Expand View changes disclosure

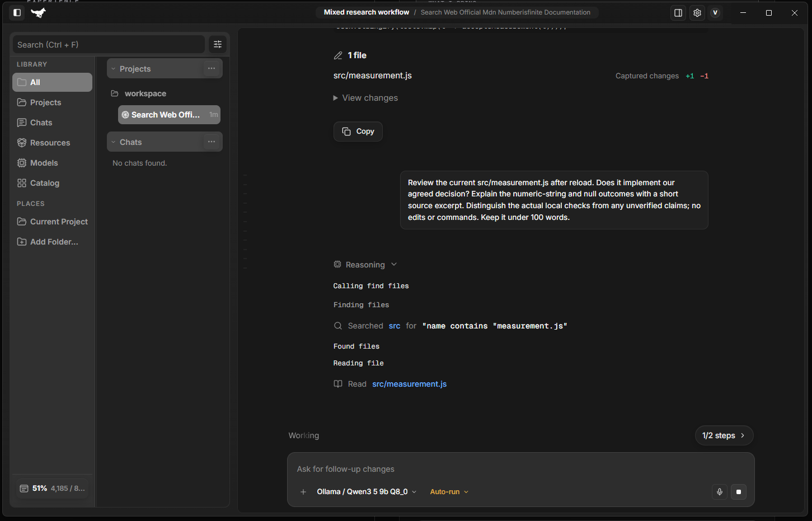point(365,98)
